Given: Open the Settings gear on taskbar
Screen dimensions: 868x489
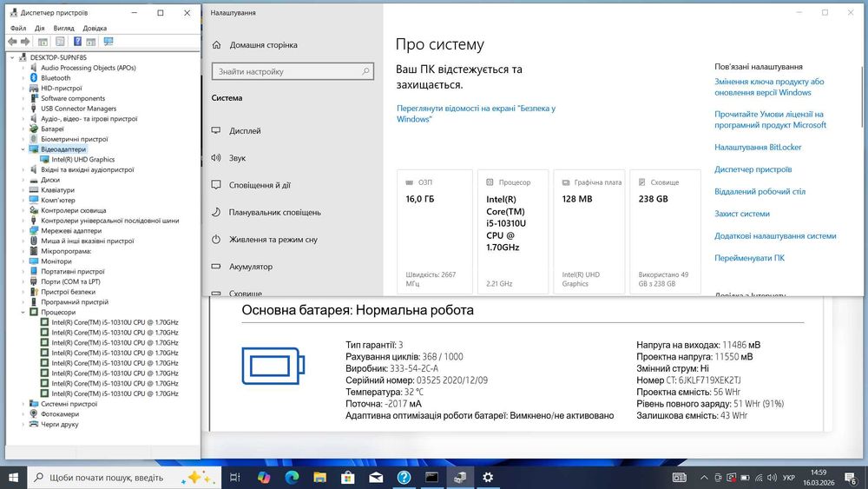Looking at the screenshot, I should click(488, 478).
